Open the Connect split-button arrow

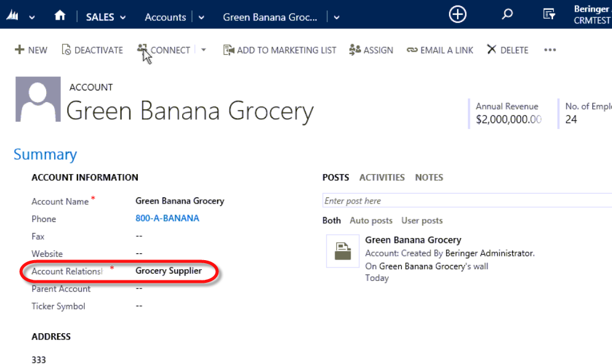tap(204, 50)
